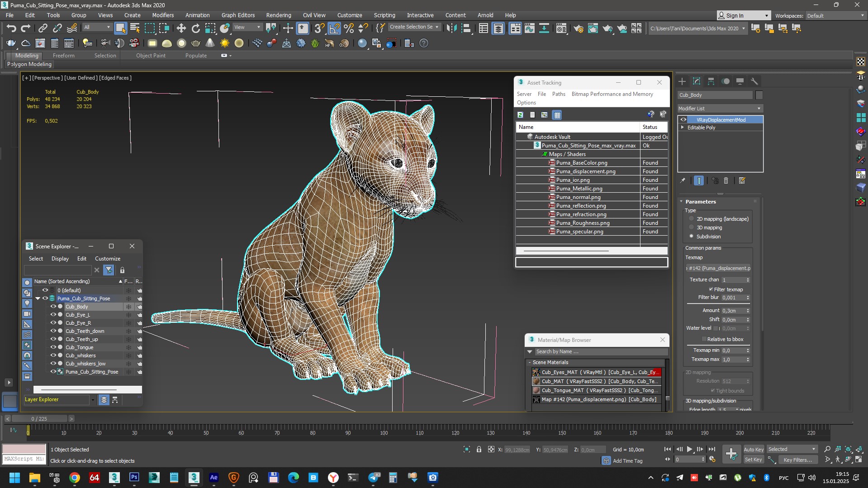This screenshot has width=868, height=488.
Task: Toggle the Angle Snap icon
Action: coord(334,28)
